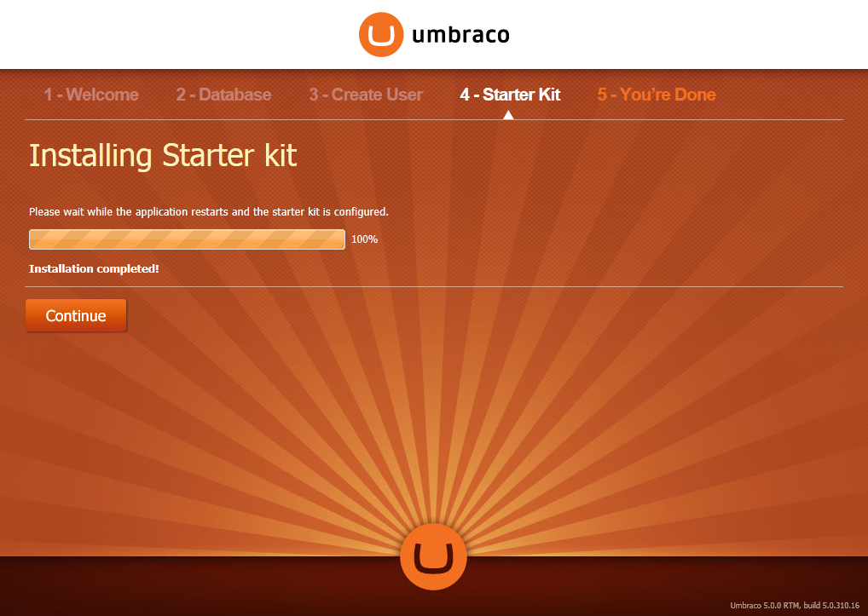Click the Installing Starter kit heading

(163, 155)
